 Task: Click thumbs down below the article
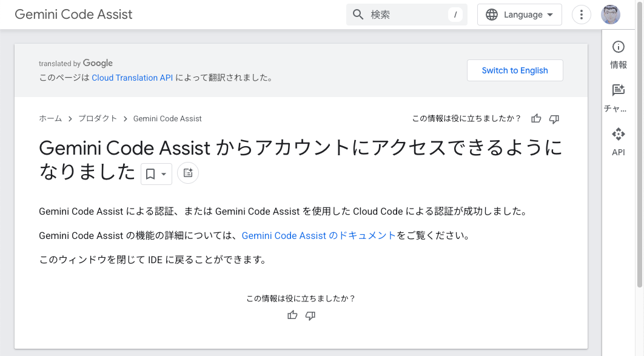[x=310, y=316]
